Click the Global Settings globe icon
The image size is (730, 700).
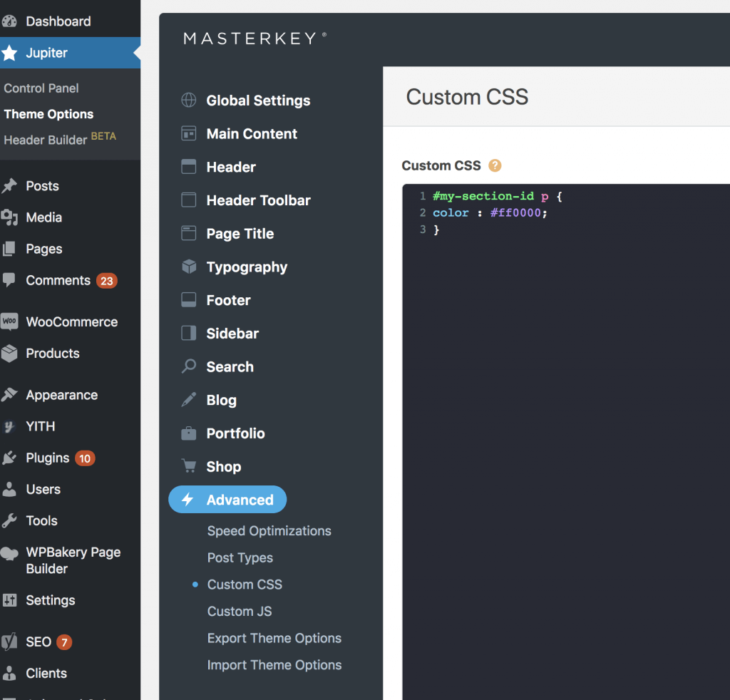[x=188, y=101]
